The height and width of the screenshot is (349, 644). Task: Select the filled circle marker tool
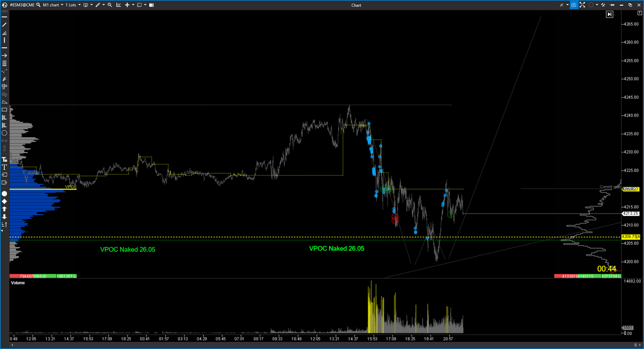4,193
